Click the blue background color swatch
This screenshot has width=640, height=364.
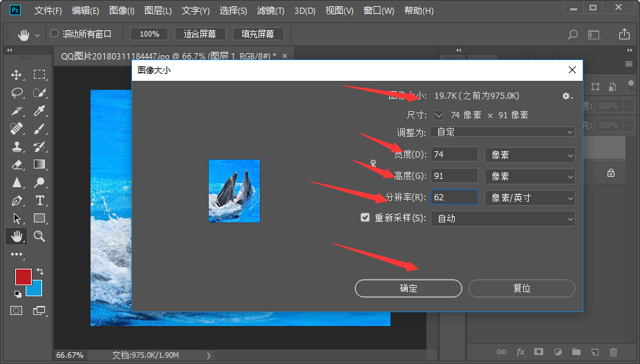(x=37, y=289)
